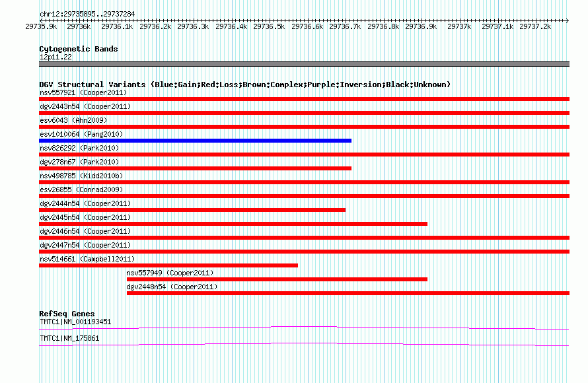Click the nsv557921 (Cooper2011) variant label
This screenshot has width=588, height=383.
tap(83, 92)
